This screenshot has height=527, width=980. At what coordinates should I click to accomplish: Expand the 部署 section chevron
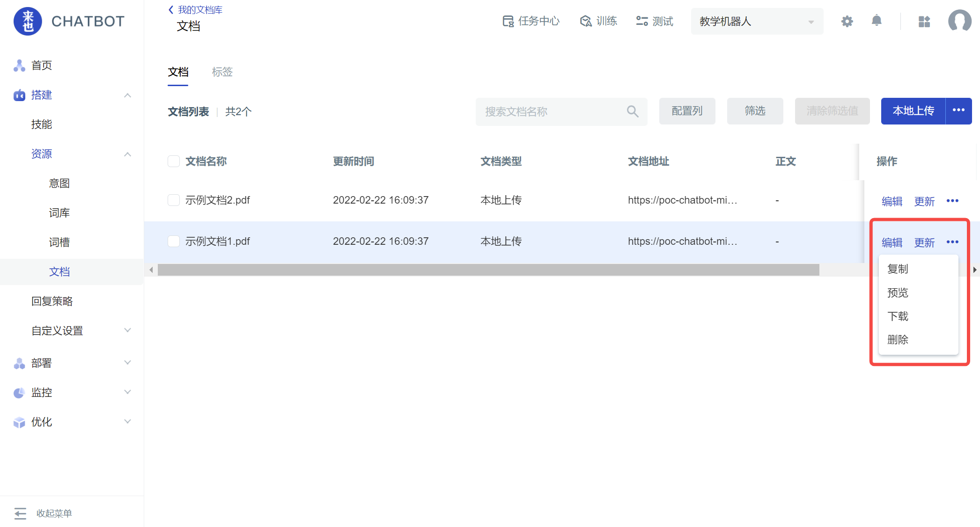click(127, 363)
